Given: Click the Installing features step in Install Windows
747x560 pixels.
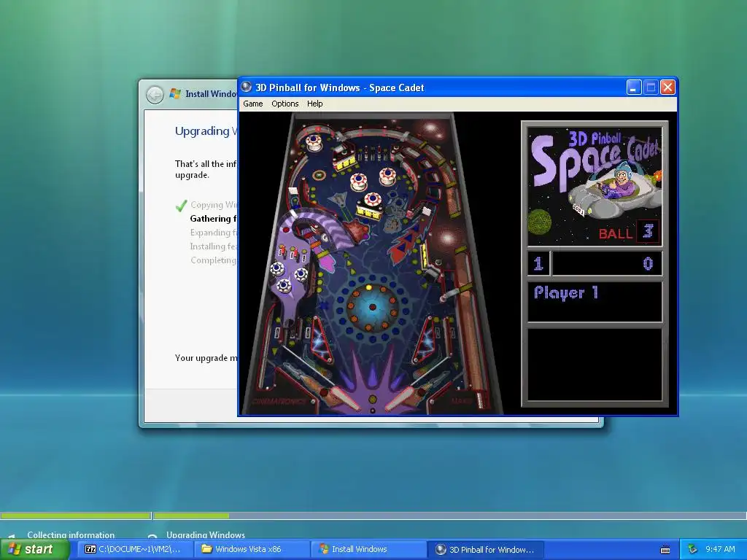Looking at the screenshot, I should pos(214,246).
